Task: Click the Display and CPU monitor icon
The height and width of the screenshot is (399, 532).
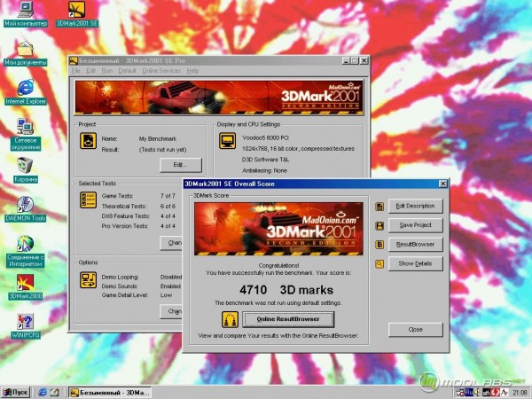Action: coord(227,140)
